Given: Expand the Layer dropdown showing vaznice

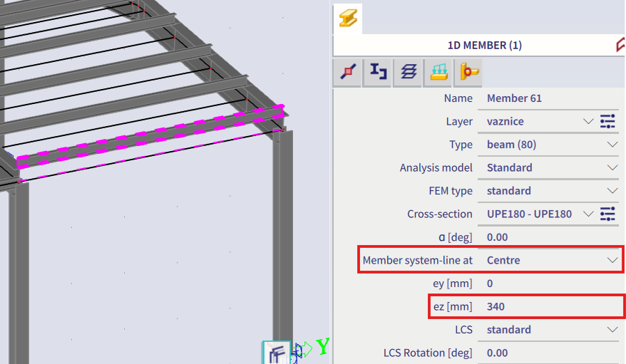Looking at the screenshot, I should pos(587,121).
